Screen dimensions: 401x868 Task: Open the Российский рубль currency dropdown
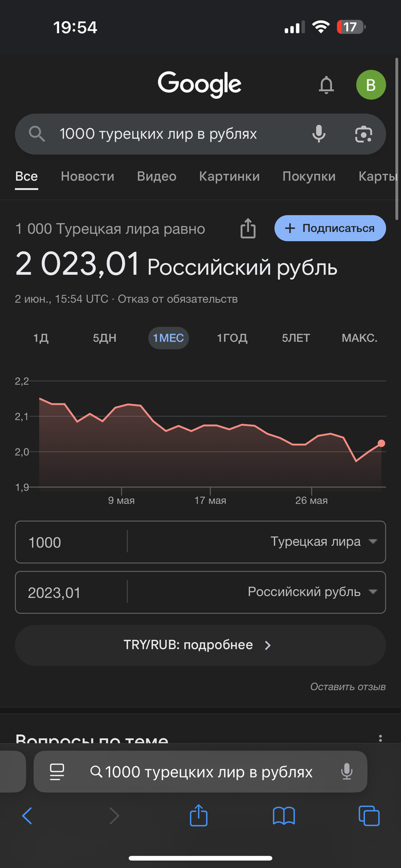pyautogui.click(x=312, y=592)
